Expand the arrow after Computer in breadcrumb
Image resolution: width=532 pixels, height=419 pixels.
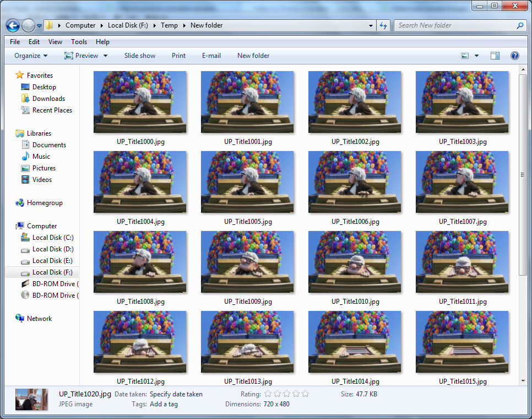pos(101,25)
